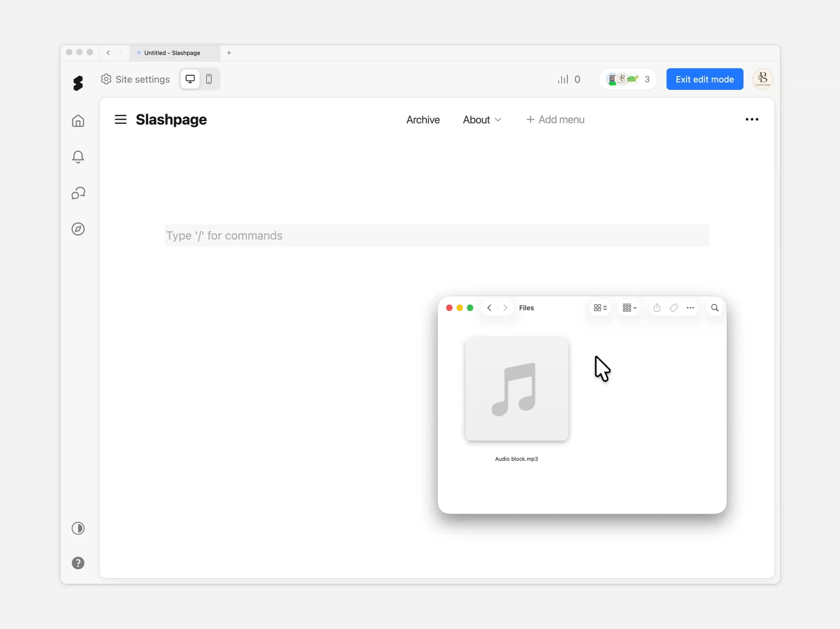The width and height of the screenshot is (840, 629).
Task: Click the Slashpage logo icon in sidebar
Action: (x=78, y=83)
